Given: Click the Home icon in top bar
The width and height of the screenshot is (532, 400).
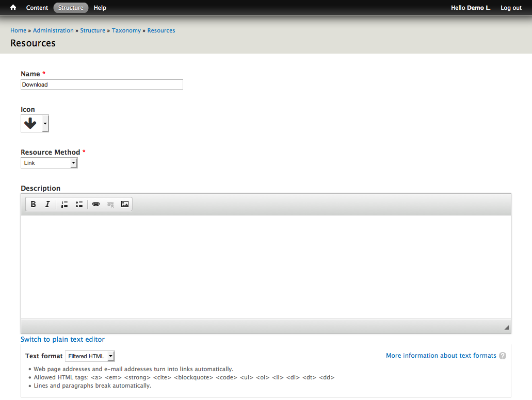Looking at the screenshot, I should point(13,8).
